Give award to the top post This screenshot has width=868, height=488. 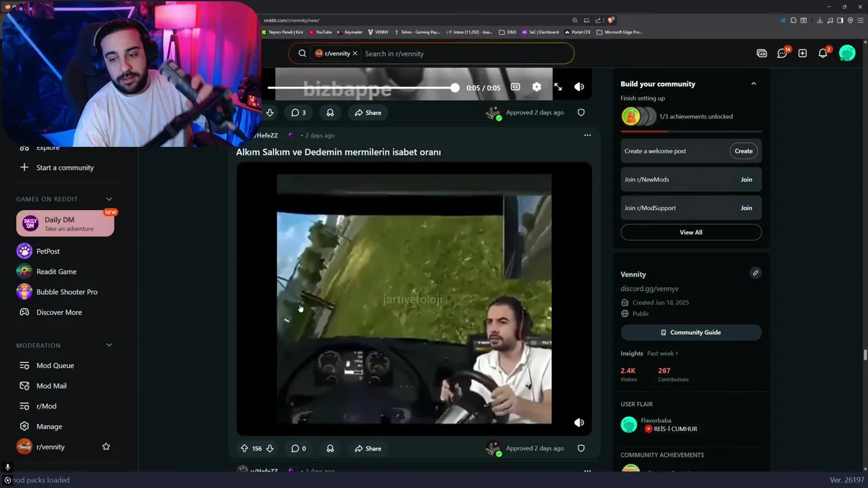(x=330, y=113)
